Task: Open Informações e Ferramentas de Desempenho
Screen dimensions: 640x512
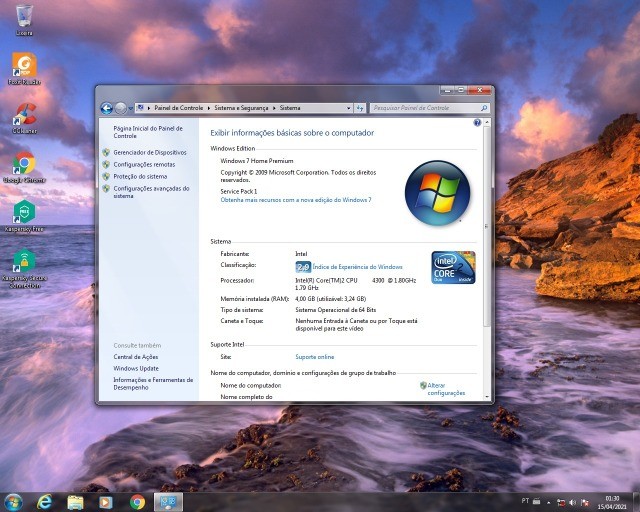Action: click(153, 383)
